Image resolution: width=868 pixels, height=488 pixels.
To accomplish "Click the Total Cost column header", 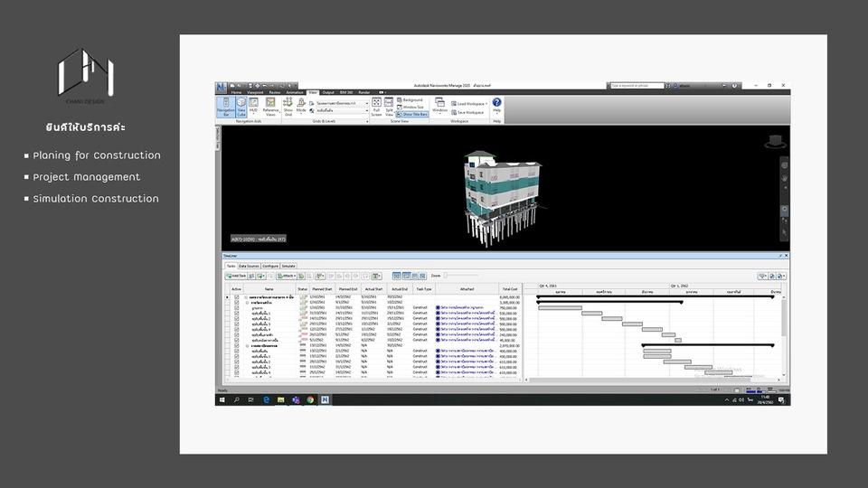I will point(510,289).
